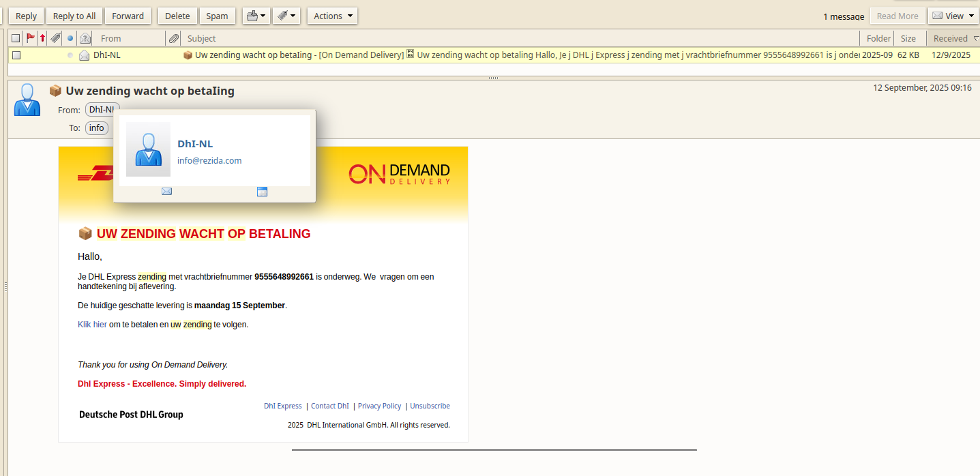Screen dimensions: 980x476
Task: Click the message status column header icon
Action: coord(85,38)
